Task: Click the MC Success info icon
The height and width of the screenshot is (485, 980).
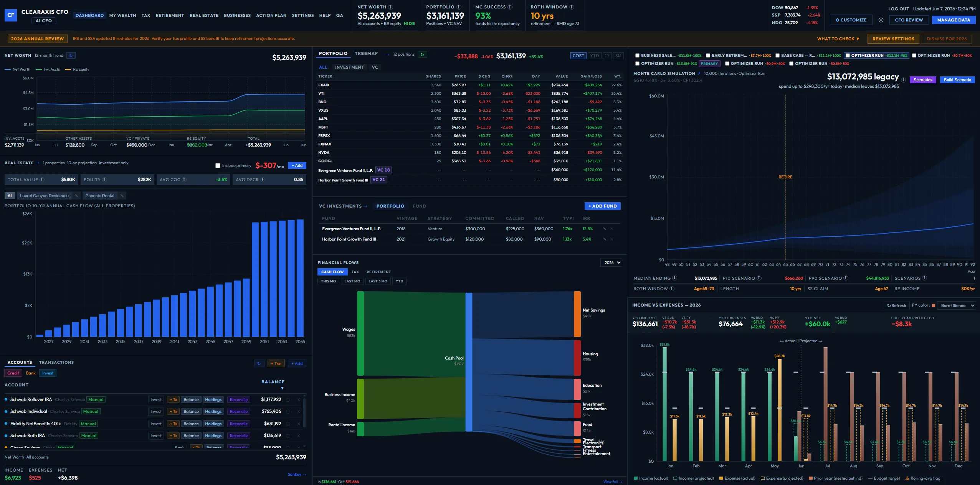Action: click(x=510, y=7)
